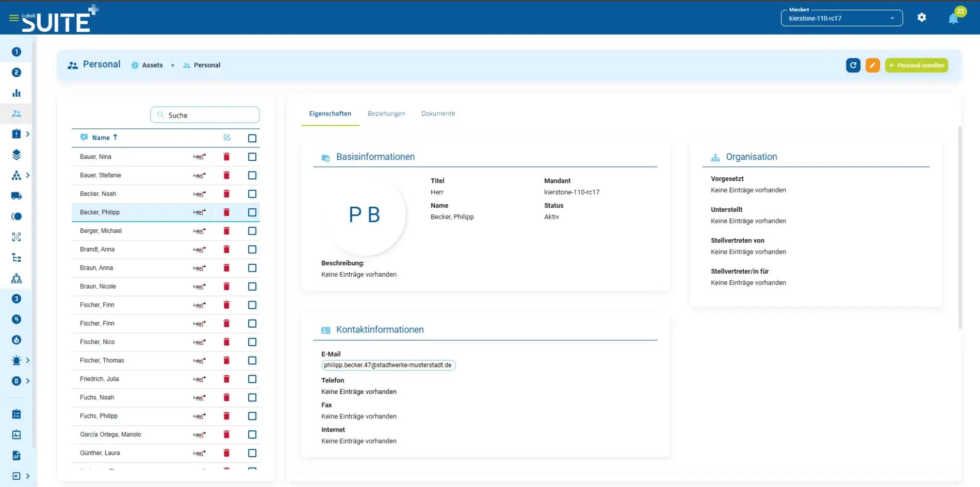Click the detail panel vertical scrollbar
The image size is (980, 487).
tap(960, 227)
